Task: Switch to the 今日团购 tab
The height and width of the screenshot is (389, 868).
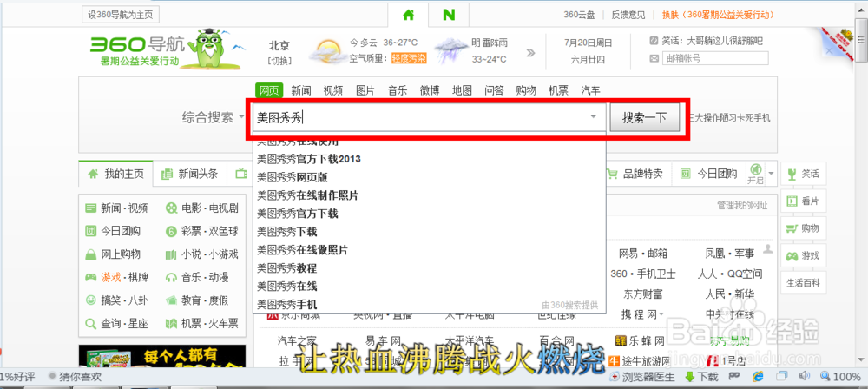Action: pos(708,174)
